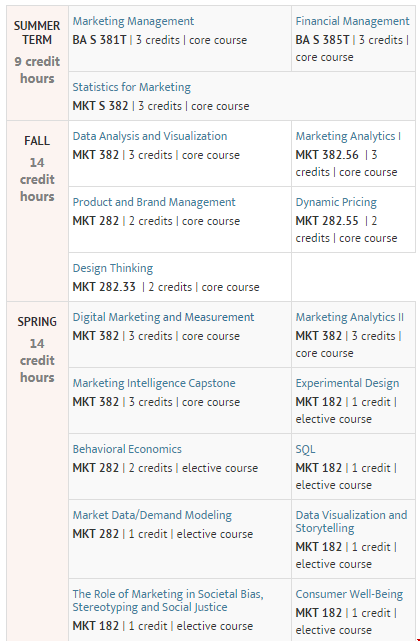Image resolution: width=420 pixels, height=641 pixels.
Task: Select the Marketing Analytics I link
Action: coord(348,136)
